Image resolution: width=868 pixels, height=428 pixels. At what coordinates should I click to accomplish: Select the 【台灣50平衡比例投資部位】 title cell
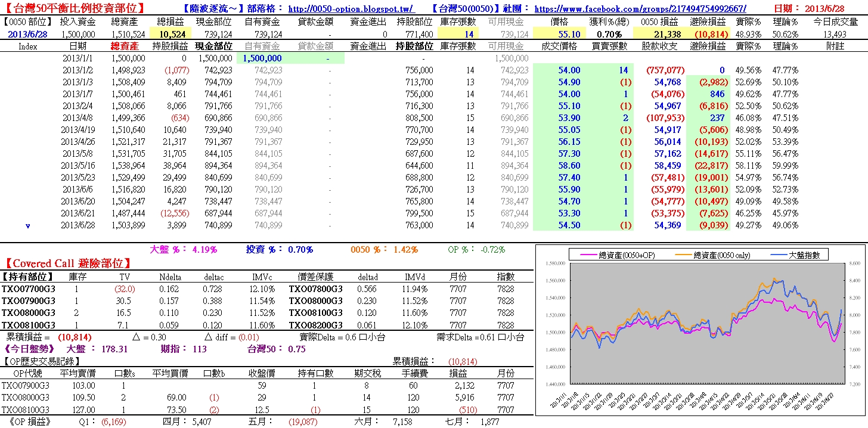tap(75, 8)
